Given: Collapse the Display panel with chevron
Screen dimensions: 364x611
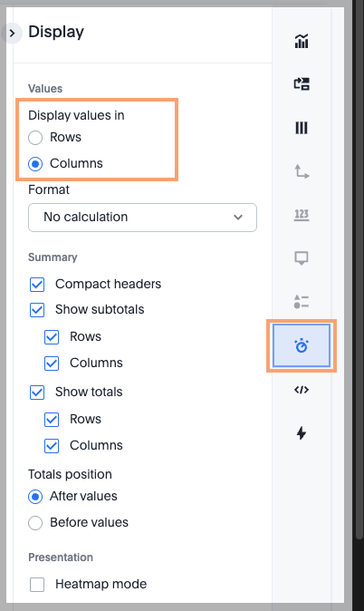Looking at the screenshot, I should click(12, 34).
